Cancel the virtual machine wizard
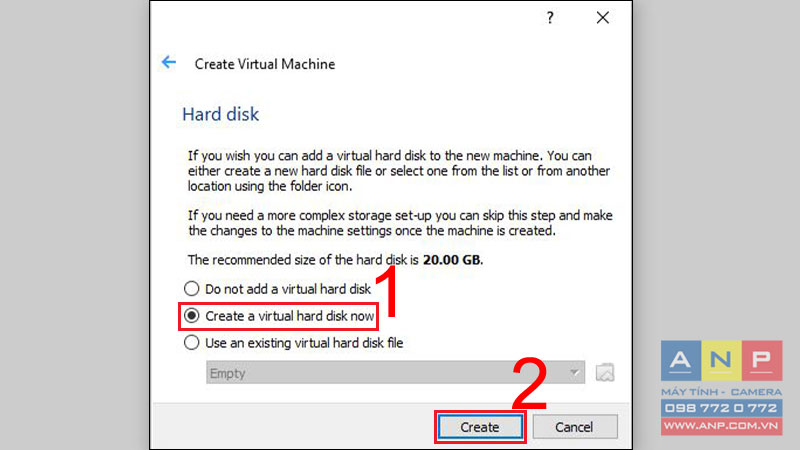The height and width of the screenshot is (450, 800). pos(575,427)
